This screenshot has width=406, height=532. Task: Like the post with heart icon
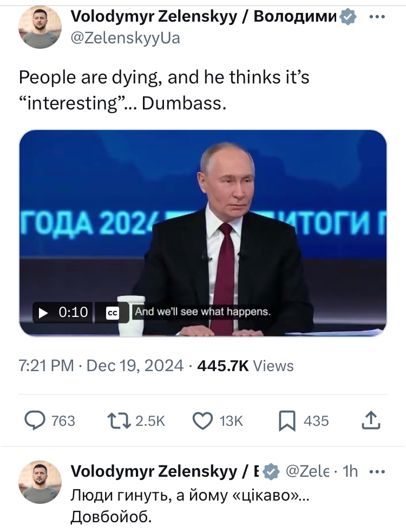pos(202,421)
